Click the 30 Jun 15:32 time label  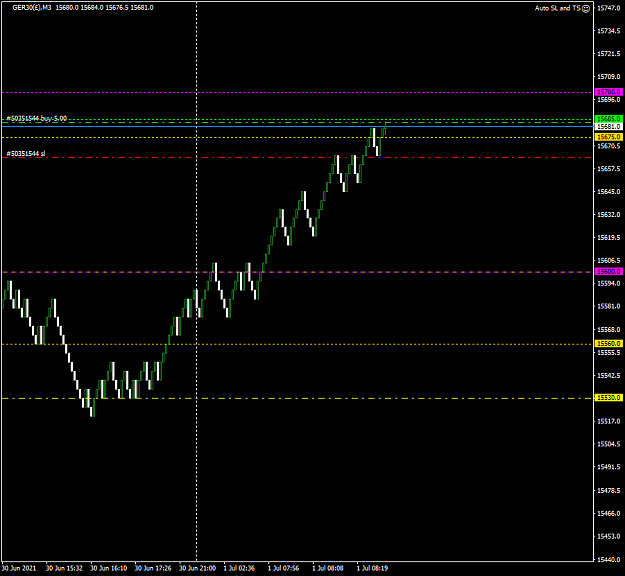pos(64,568)
